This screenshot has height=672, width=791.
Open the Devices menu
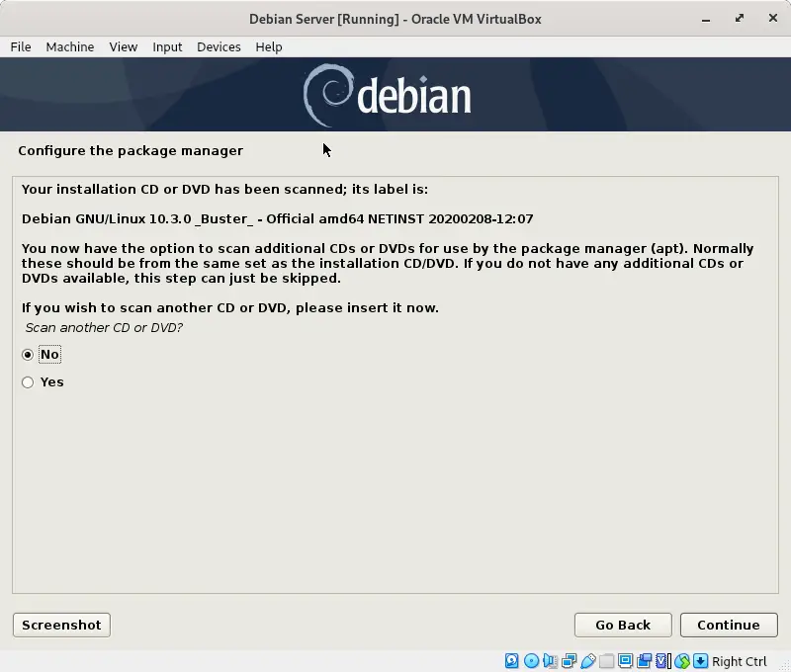(x=219, y=46)
